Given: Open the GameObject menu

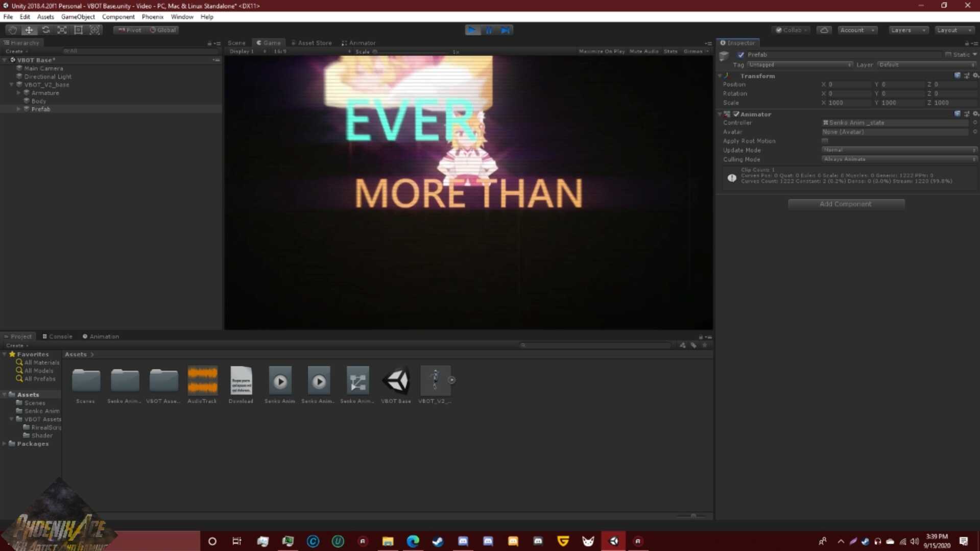Looking at the screenshot, I should [78, 17].
